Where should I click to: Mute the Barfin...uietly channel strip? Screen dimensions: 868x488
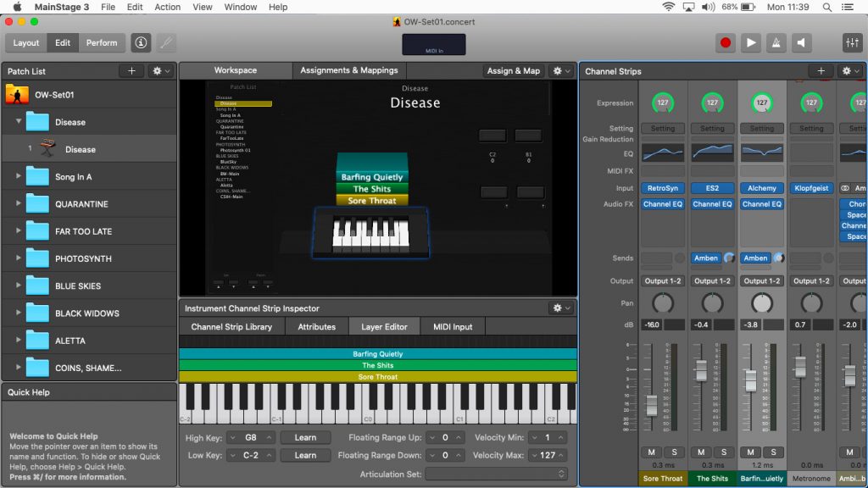(751, 452)
